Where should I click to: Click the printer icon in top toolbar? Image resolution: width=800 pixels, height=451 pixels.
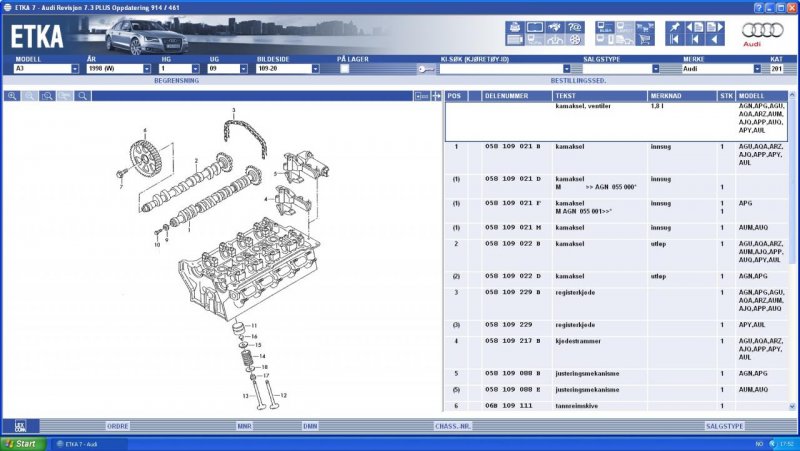(x=514, y=27)
